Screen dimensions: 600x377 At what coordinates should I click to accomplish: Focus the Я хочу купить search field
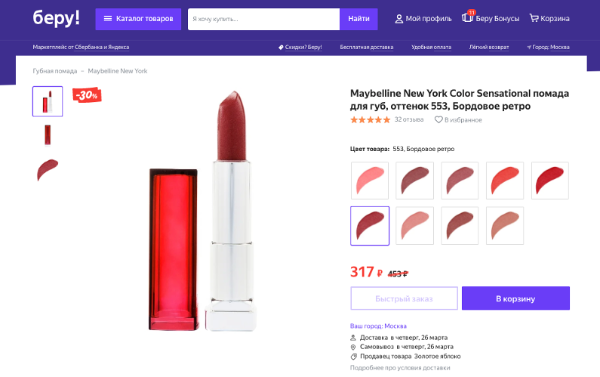click(x=264, y=19)
